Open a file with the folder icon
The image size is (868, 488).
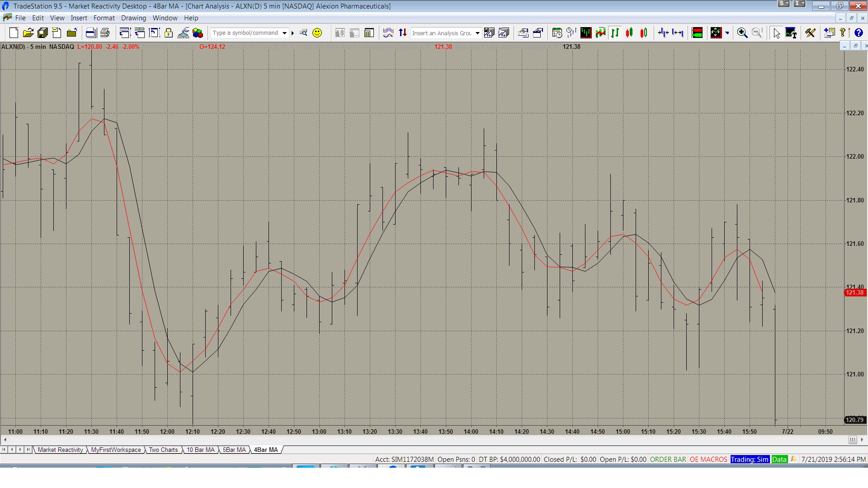tap(28, 33)
